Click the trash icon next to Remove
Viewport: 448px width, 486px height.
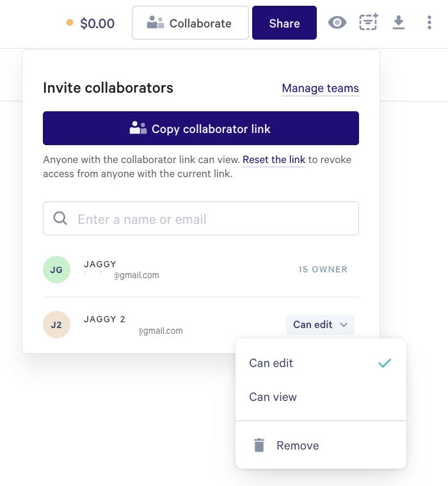(x=259, y=446)
